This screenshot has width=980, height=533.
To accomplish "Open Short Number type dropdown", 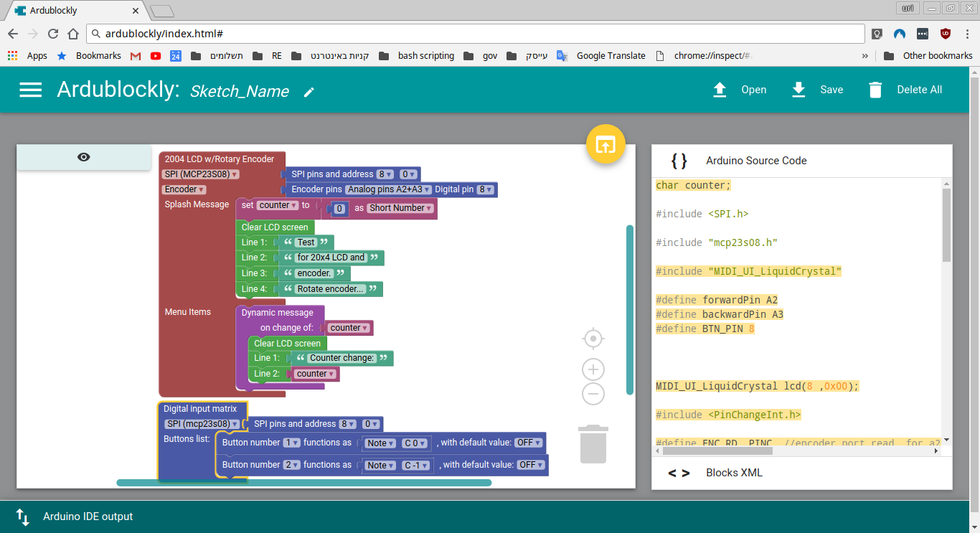I will [400, 208].
